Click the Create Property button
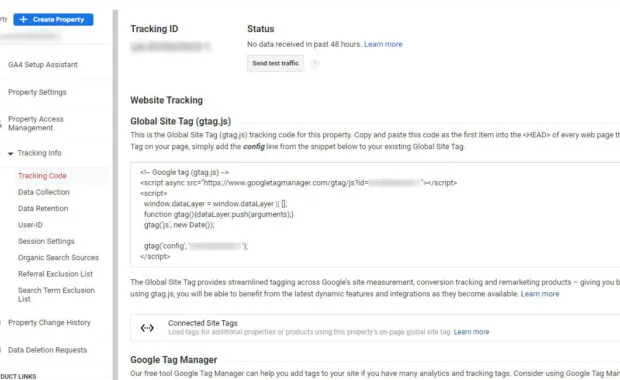 pos(53,19)
